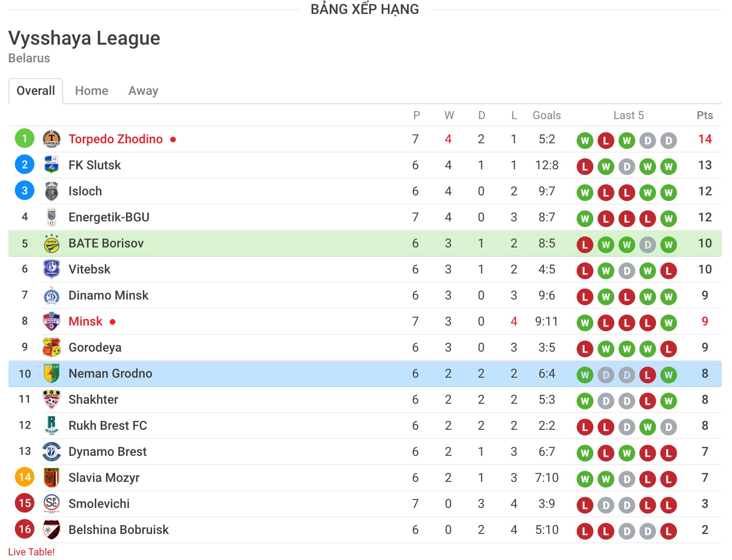Click the Pts column header
The width and height of the screenshot is (732, 560).
click(705, 115)
